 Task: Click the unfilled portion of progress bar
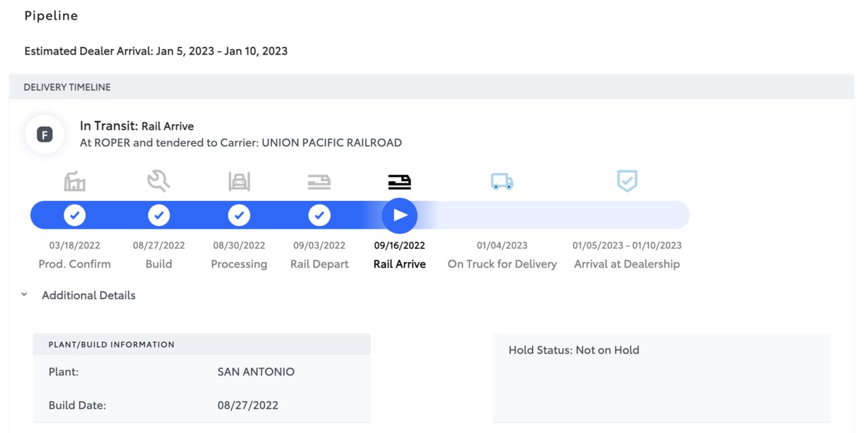coord(563,215)
